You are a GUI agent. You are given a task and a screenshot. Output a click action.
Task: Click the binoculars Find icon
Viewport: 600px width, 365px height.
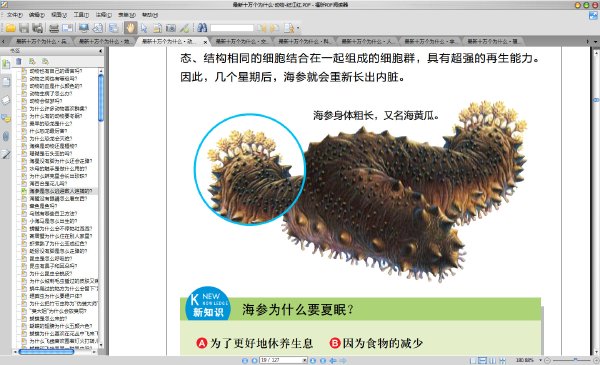click(202, 28)
